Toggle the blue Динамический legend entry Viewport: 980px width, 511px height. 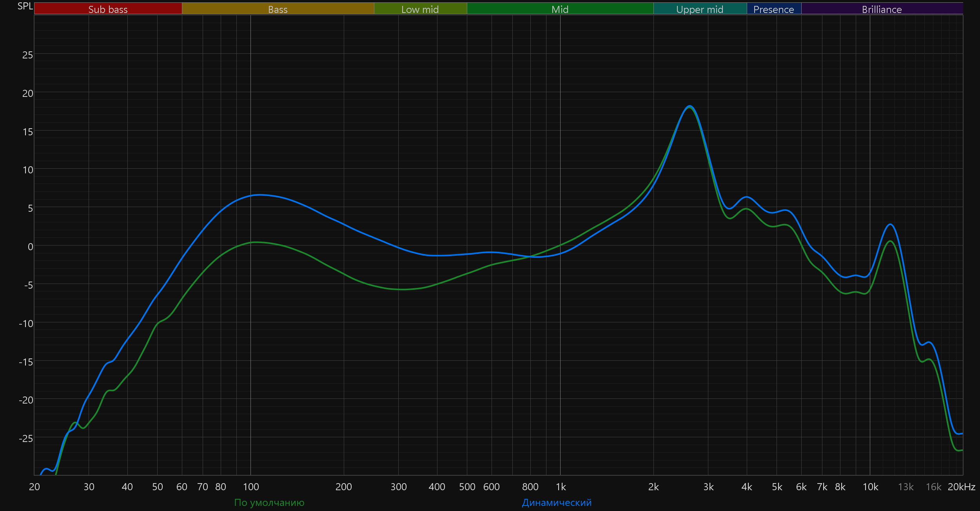[556, 502]
